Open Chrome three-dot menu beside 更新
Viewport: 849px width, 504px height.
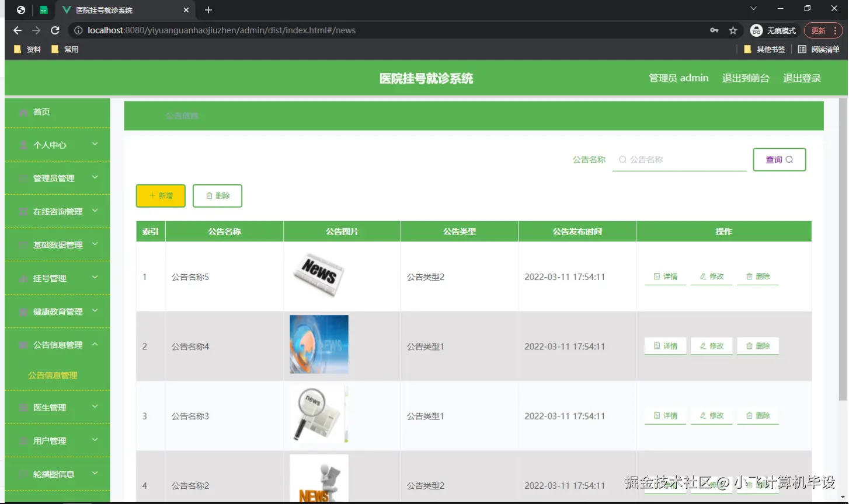pos(836,30)
